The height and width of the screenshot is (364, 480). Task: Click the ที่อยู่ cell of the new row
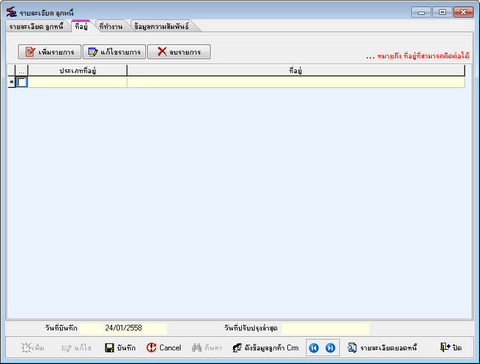click(296, 82)
